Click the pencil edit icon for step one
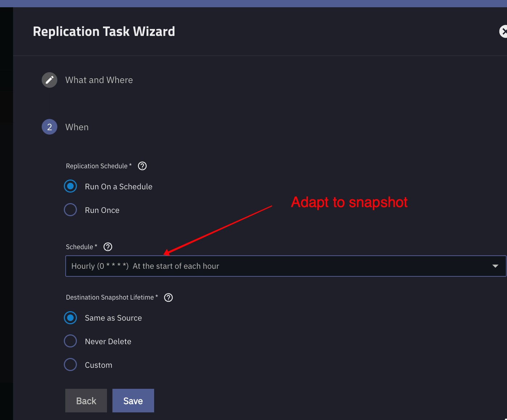The width and height of the screenshot is (507, 420). (x=50, y=80)
